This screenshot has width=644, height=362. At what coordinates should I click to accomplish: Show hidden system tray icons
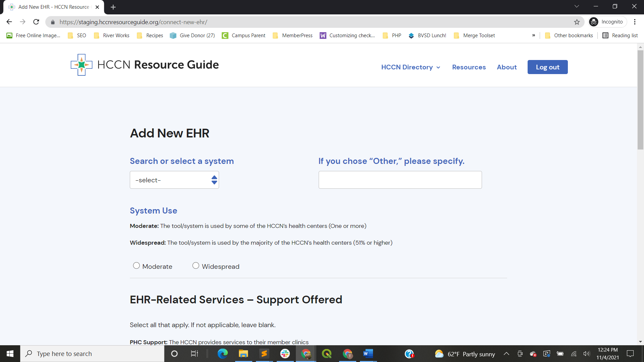[x=506, y=354]
